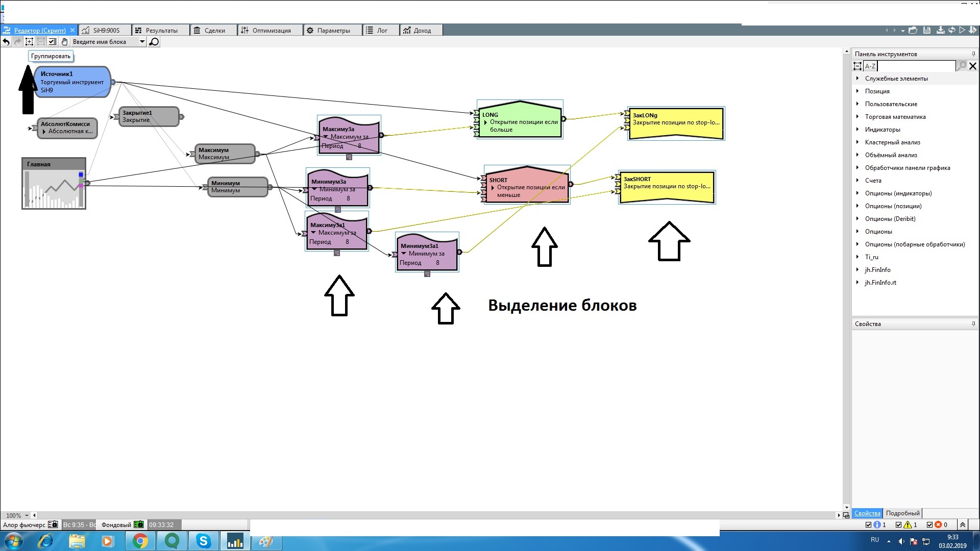The image size is (980, 551).
Task: Click the magnifier search block button
Action: click(x=154, y=42)
